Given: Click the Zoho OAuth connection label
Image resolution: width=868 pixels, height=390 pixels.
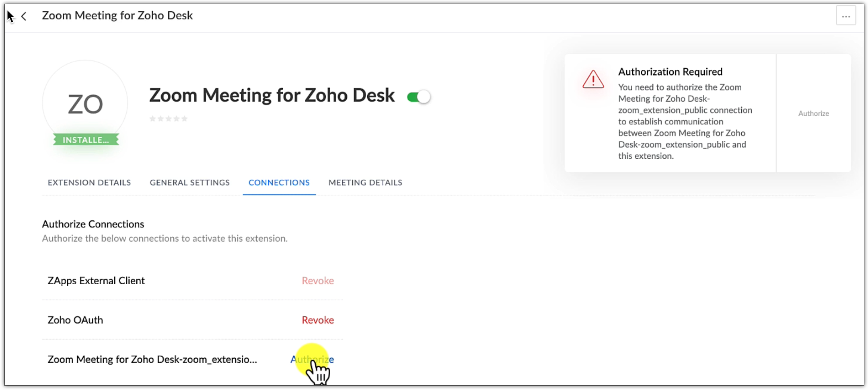Looking at the screenshot, I should pos(75,320).
